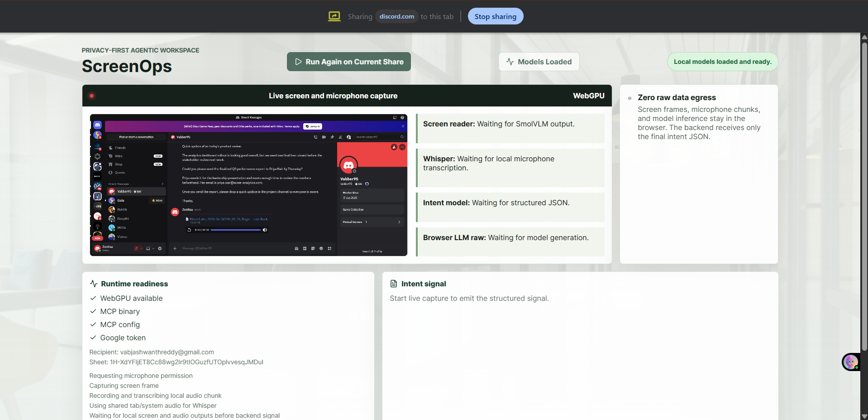Click the checkmark next to WebGPU available

[93, 298]
